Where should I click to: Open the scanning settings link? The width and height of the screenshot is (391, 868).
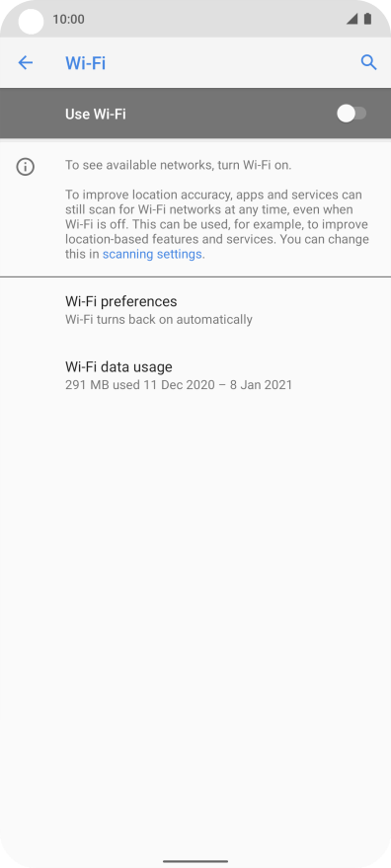pyautogui.click(x=152, y=255)
